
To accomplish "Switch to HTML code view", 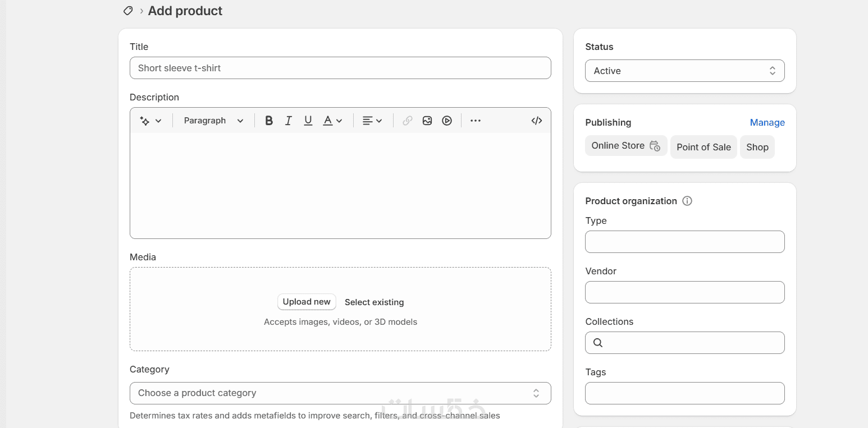I will (537, 121).
